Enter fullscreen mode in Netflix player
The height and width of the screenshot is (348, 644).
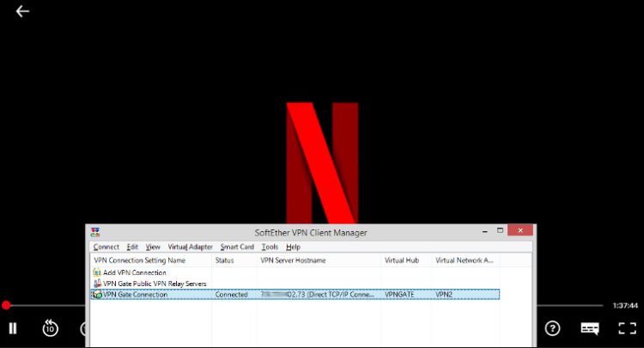(x=627, y=328)
